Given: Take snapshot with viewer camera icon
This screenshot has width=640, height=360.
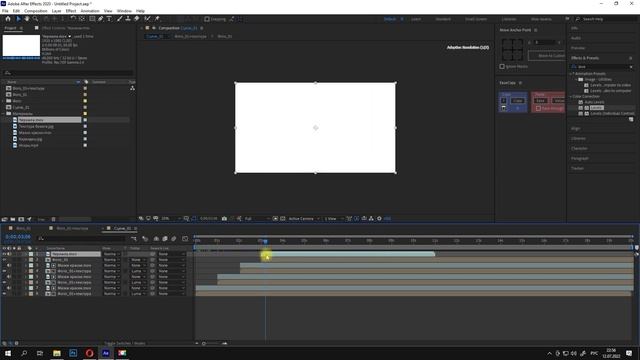Looking at the screenshot, I should coord(224,219).
